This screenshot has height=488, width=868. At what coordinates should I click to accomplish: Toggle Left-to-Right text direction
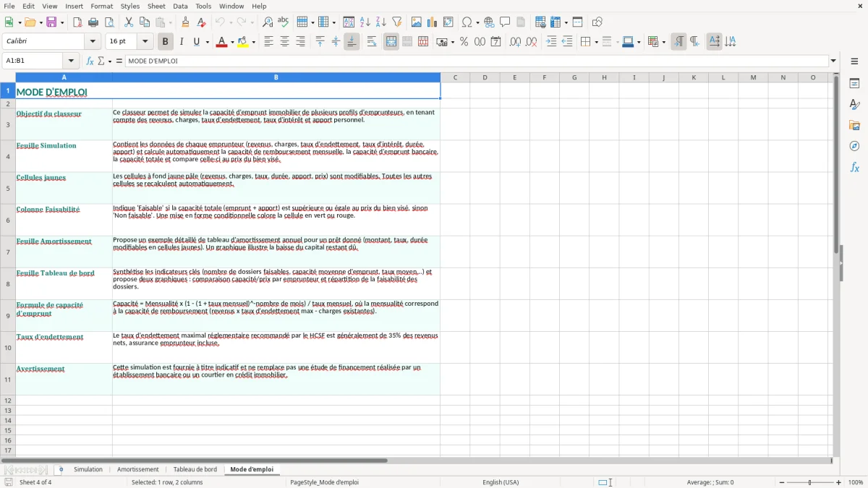click(x=678, y=42)
